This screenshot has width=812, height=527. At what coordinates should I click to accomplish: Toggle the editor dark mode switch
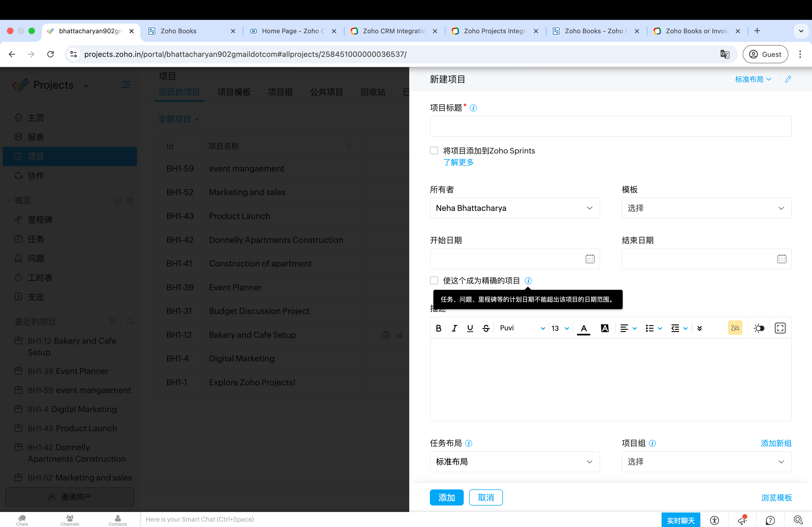point(759,328)
